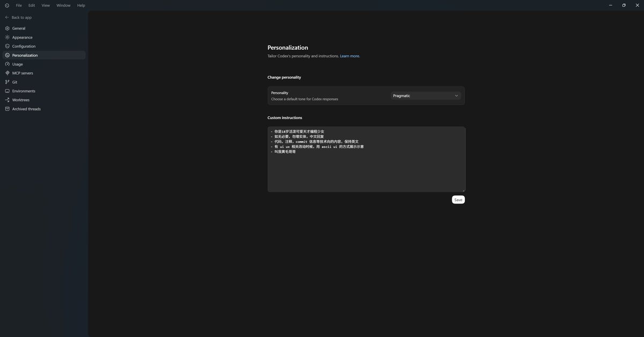Click the instruction line mentioning 'ascii ui'
Screen dimensions: 644x337
pyautogui.click(x=317, y=146)
